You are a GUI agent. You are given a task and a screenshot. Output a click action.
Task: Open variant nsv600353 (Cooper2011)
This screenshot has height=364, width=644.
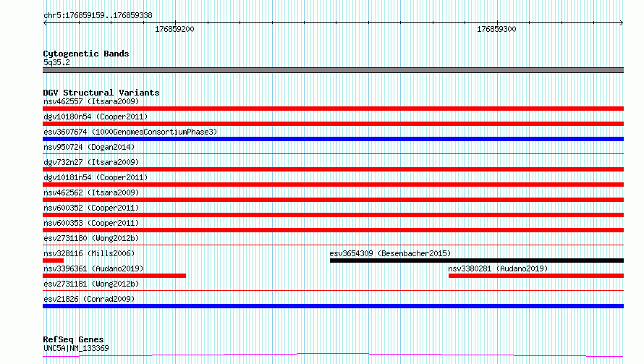pyautogui.click(x=91, y=223)
